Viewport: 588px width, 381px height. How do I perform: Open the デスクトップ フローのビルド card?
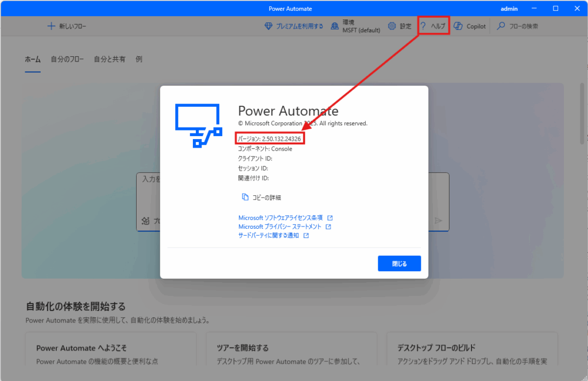click(473, 349)
